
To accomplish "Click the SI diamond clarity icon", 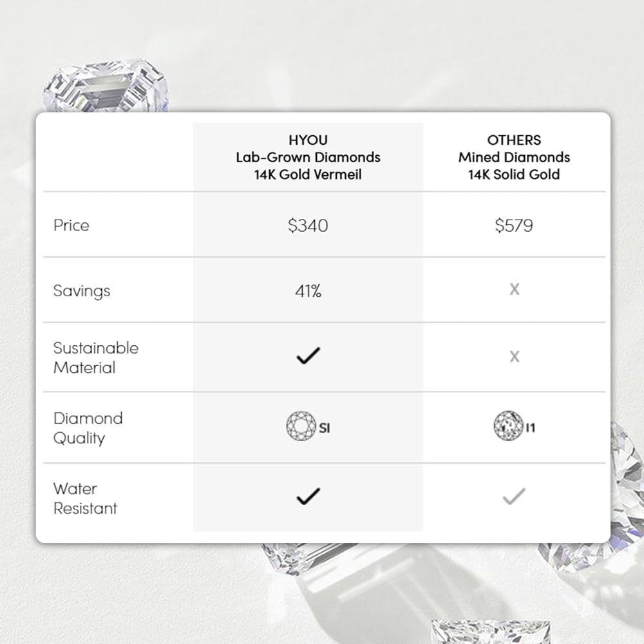I will pos(301,426).
